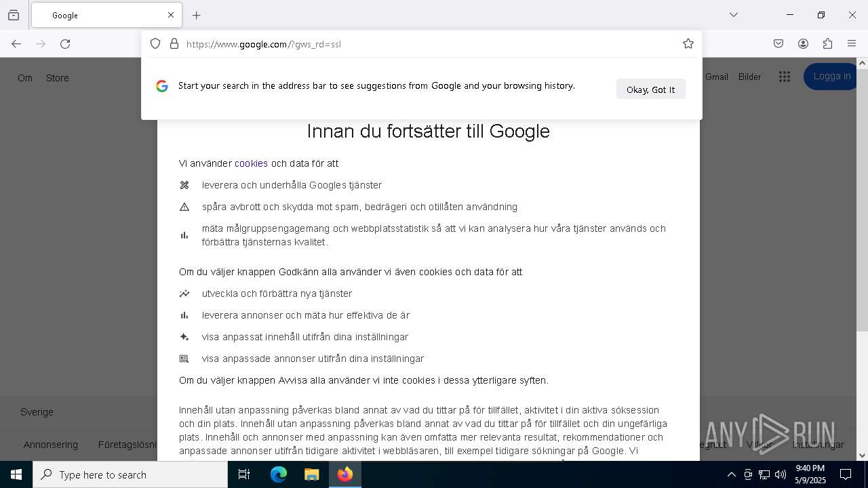The height and width of the screenshot is (488, 868).
Task: Click text leverera och underhålla Googles tjänster
Action: coord(292,185)
